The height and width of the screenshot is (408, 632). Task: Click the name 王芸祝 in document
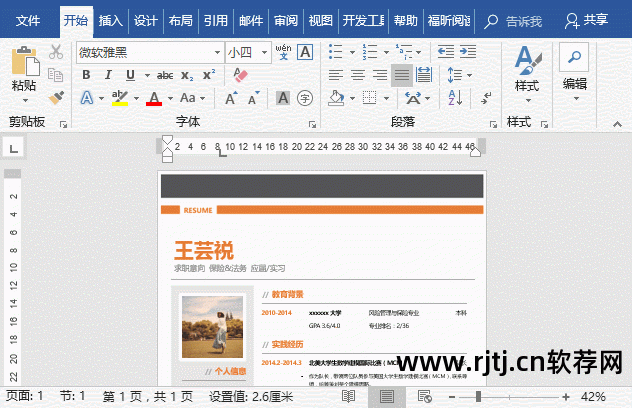click(x=204, y=250)
